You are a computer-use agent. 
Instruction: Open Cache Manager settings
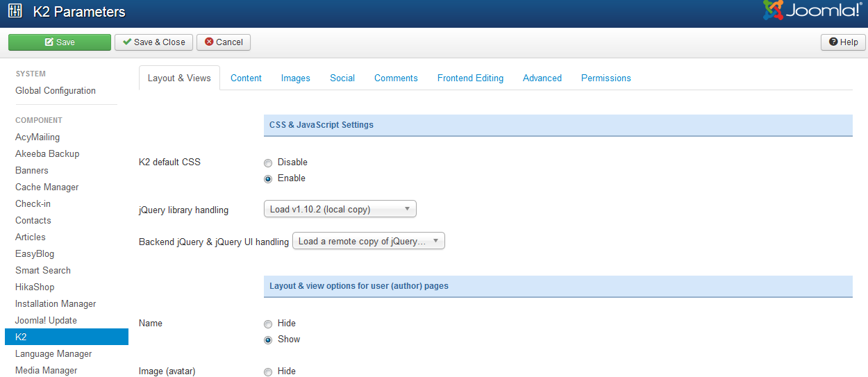(x=47, y=187)
